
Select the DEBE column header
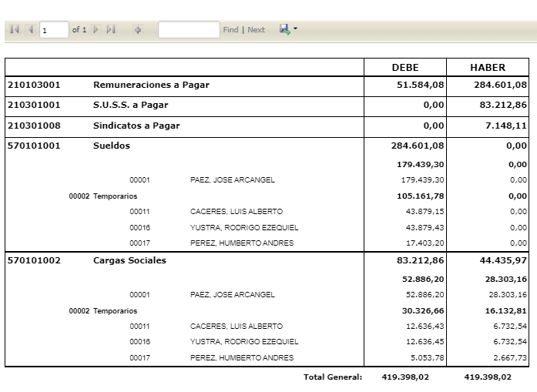[405, 68]
